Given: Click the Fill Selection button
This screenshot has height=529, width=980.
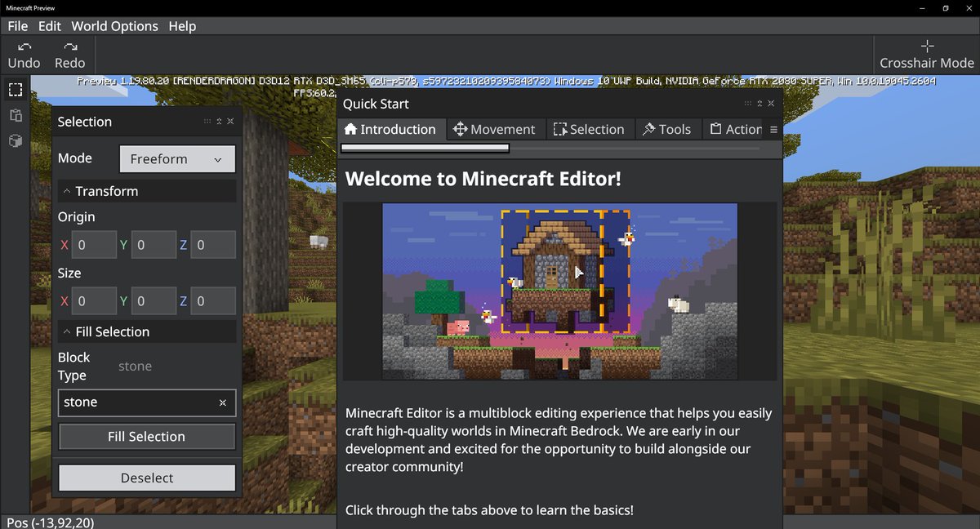Looking at the screenshot, I should point(147,437).
